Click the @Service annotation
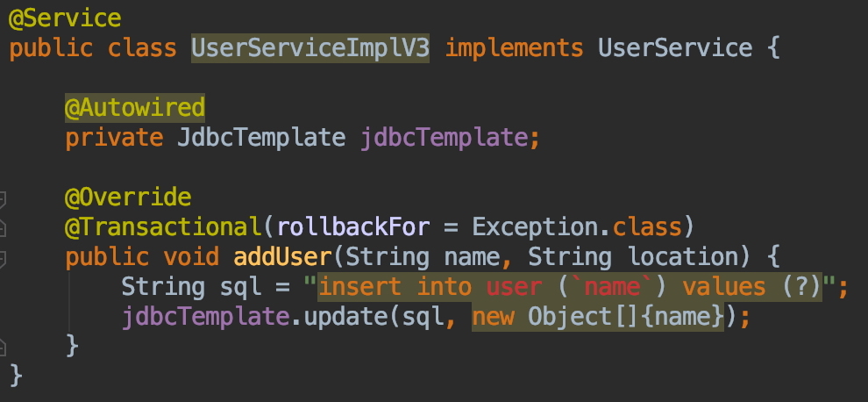868x402 pixels. coord(65,18)
